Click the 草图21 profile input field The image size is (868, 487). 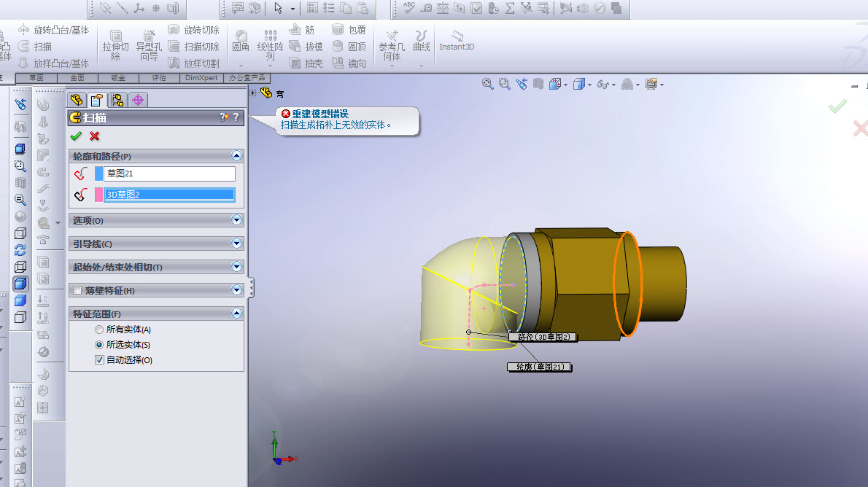(x=169, y=174)
